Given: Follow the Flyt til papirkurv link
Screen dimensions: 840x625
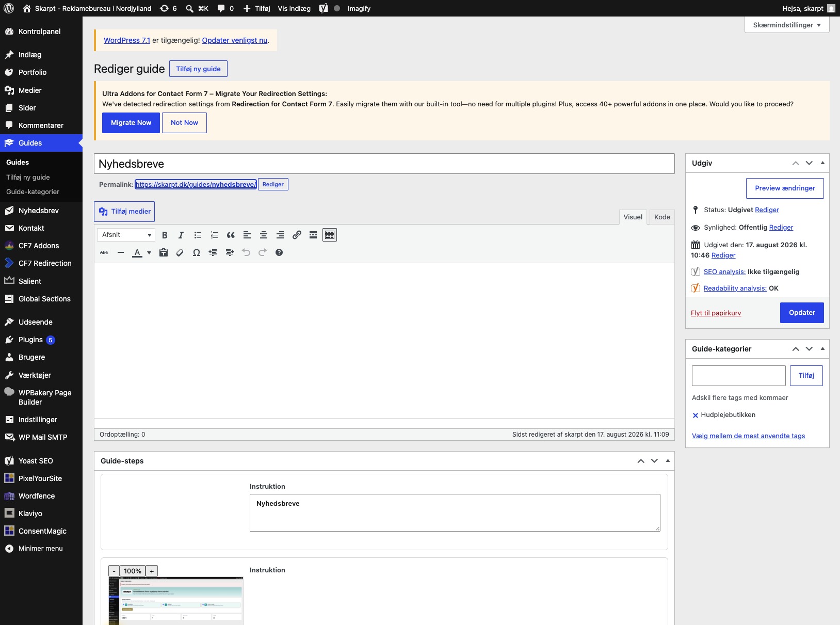Looking at the screenshot, I should click(x=716, y=313).
